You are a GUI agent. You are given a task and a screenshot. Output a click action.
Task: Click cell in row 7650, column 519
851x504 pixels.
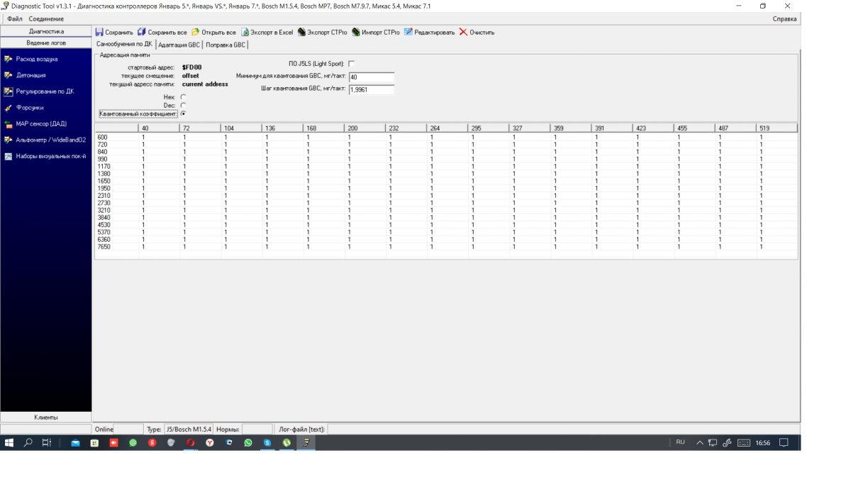click(777, 247)
